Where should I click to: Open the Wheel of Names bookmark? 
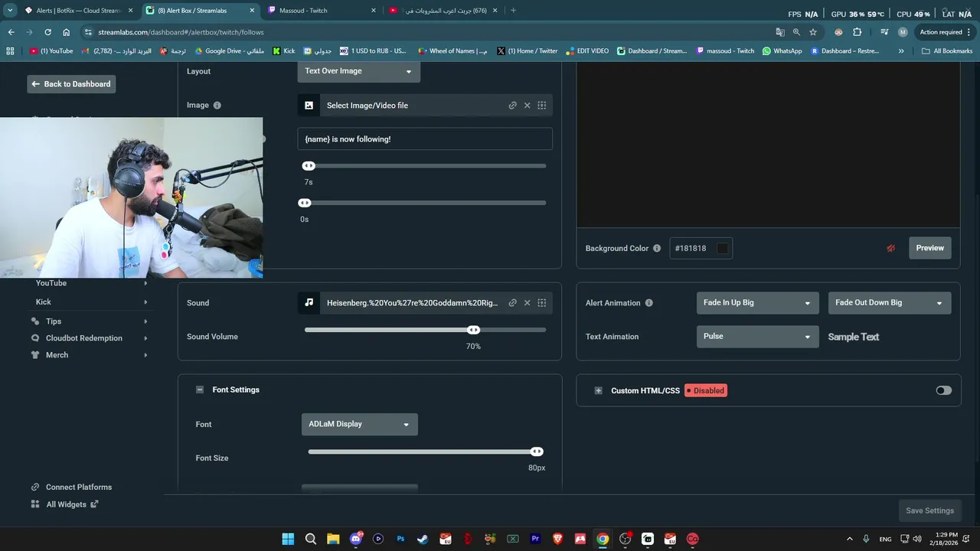[x=452, y=51]
